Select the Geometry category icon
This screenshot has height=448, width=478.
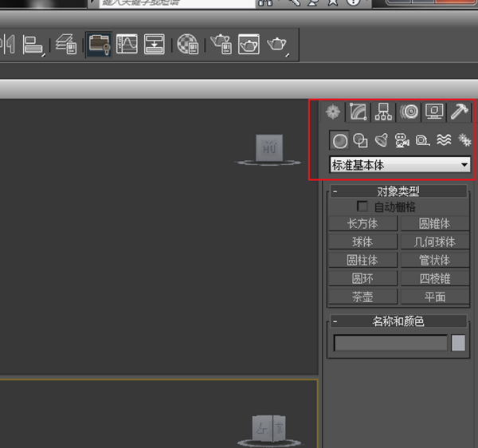click(339, 141)
